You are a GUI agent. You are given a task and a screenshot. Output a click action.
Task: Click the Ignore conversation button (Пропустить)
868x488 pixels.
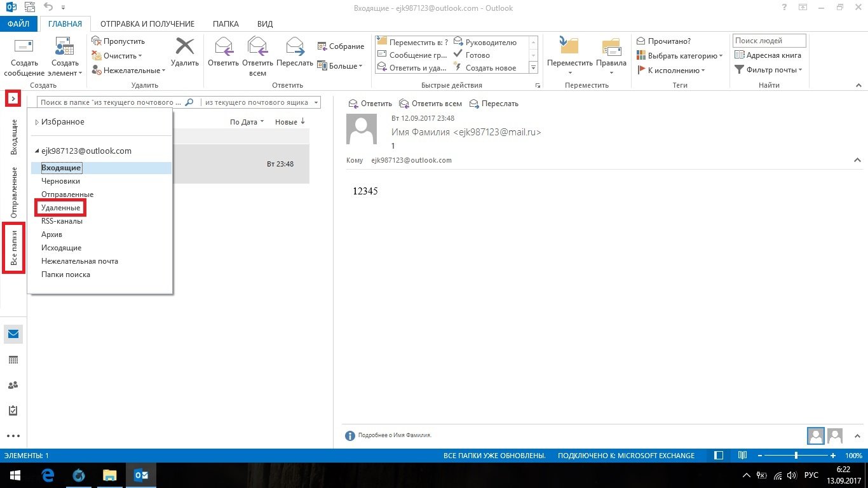119,41
